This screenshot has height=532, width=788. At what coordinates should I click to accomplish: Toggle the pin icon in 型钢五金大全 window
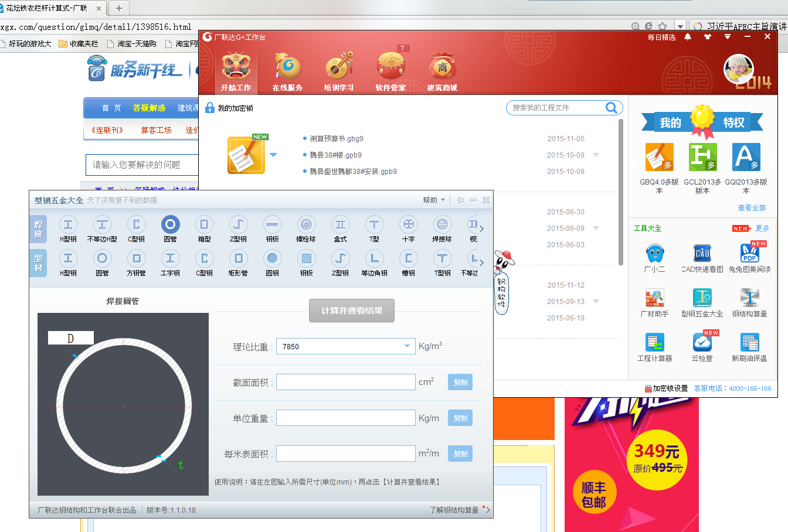pos(460,200)
